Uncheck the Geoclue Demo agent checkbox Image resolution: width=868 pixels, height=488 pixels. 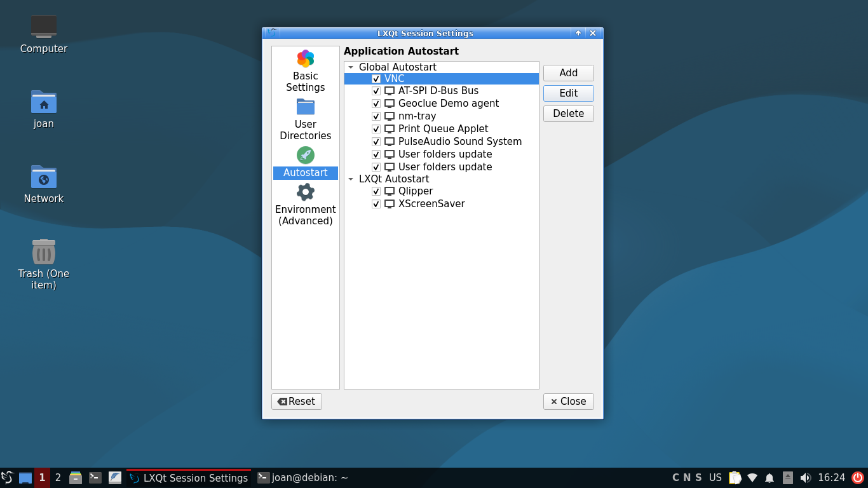tap(376, 104)
